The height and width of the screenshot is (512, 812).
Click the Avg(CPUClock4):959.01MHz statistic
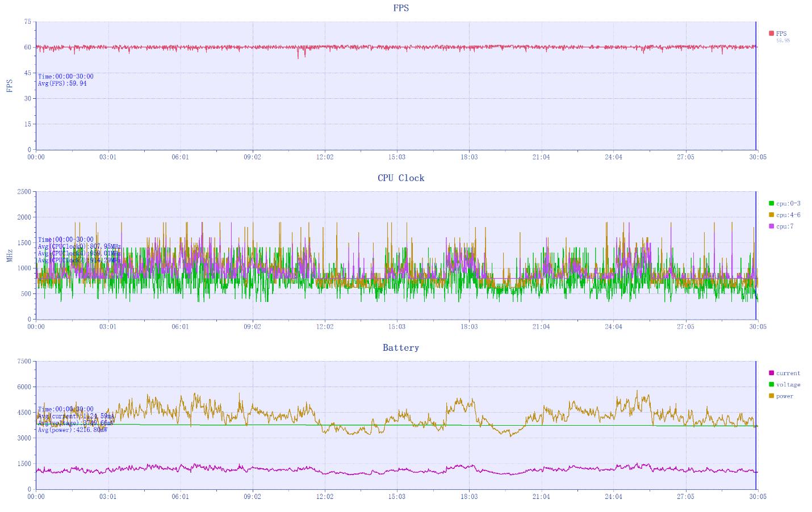point(79,253)
